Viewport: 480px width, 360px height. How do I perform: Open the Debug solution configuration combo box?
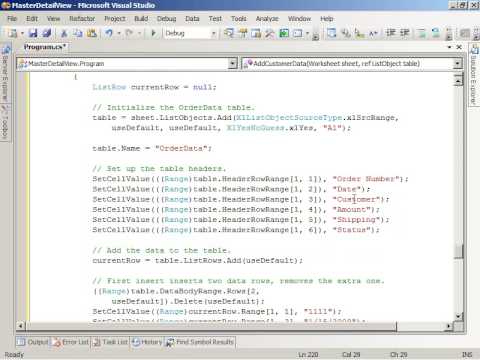190,33
